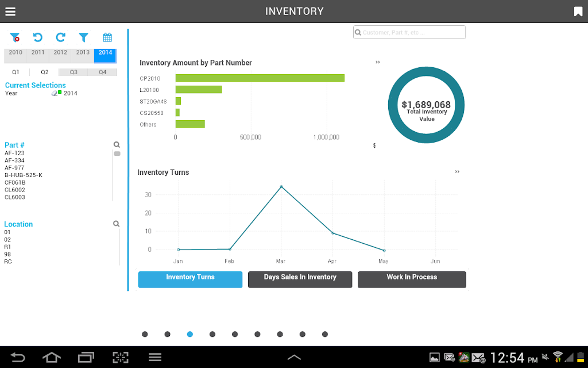This screenshot has width=588, height=368.
Task: Search Part # list with magnifier icon
Action: 117,144
